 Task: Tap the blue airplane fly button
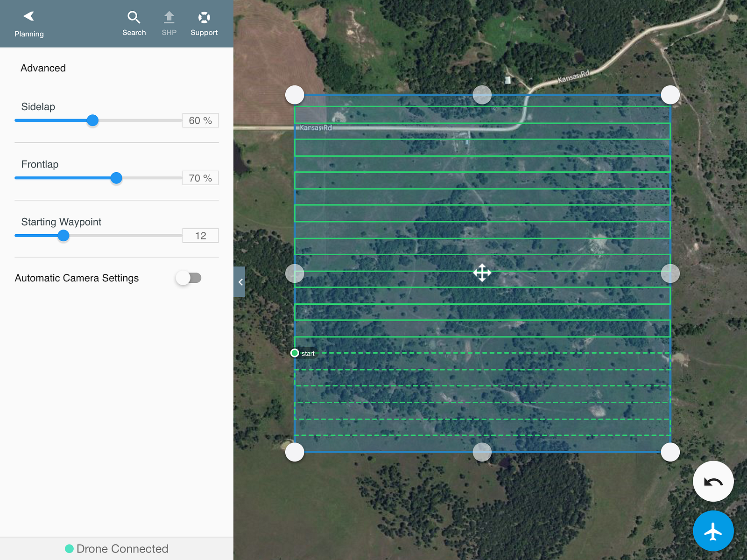(x=713, y=531)
